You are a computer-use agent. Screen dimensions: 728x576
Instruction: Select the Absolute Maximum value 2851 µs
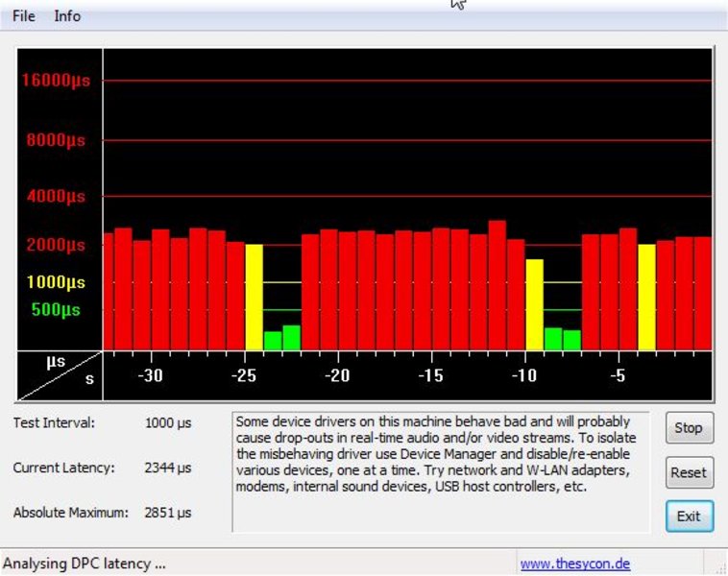pyautogui.click(x=168, y=513)
